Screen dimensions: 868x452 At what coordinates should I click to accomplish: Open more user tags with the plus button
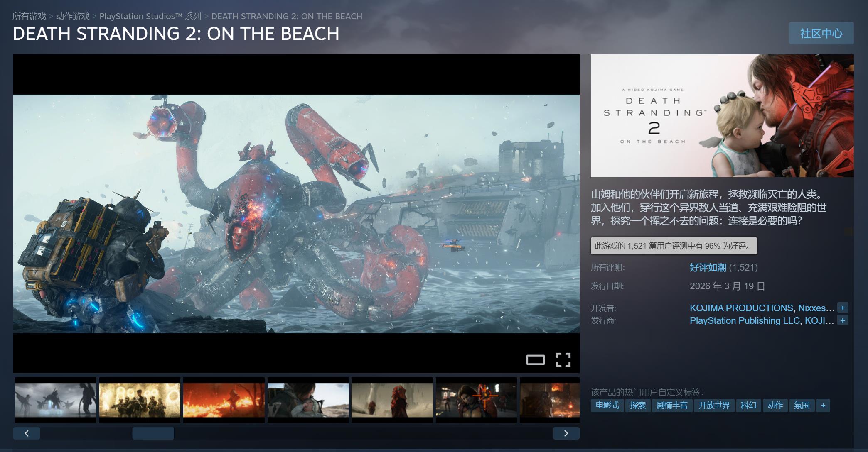click(x=823, y=406)
